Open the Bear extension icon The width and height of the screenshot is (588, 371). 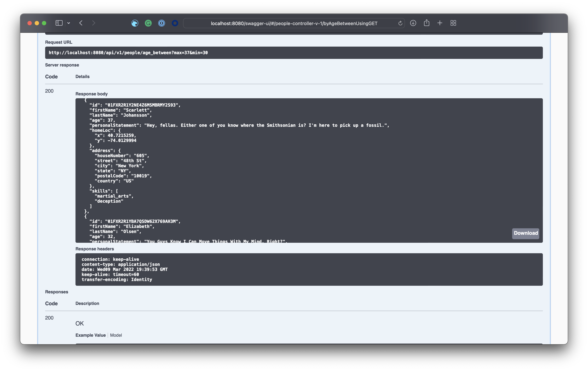point(135,23)
